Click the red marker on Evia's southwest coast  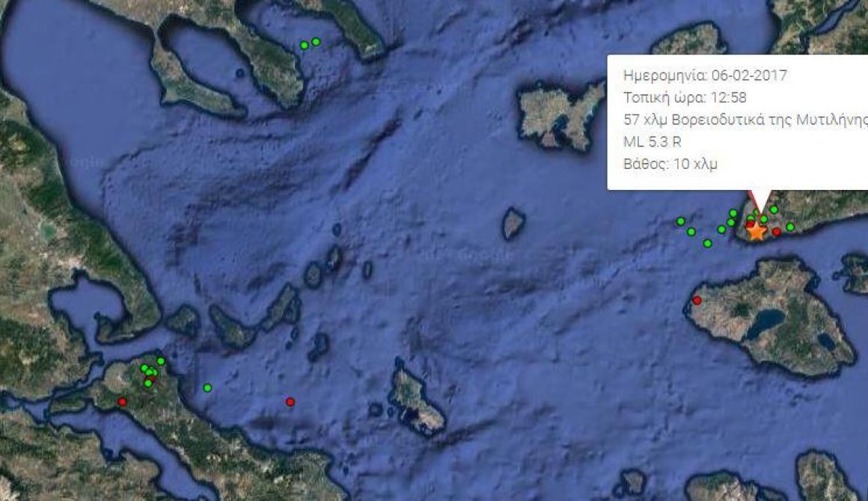point(122,402)
